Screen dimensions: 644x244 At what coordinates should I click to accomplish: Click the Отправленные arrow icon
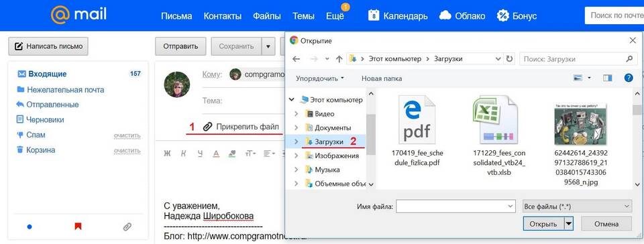pos(20,104)
